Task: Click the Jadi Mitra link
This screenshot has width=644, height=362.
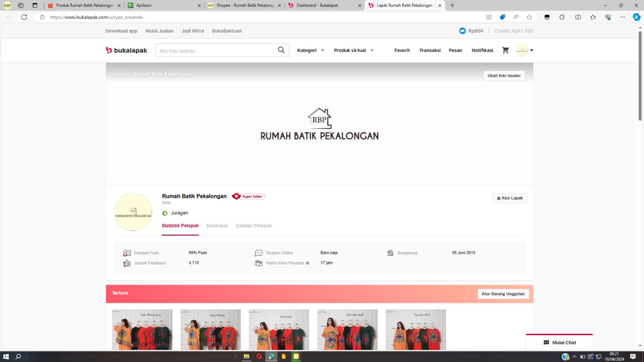Action: point(193,31)
